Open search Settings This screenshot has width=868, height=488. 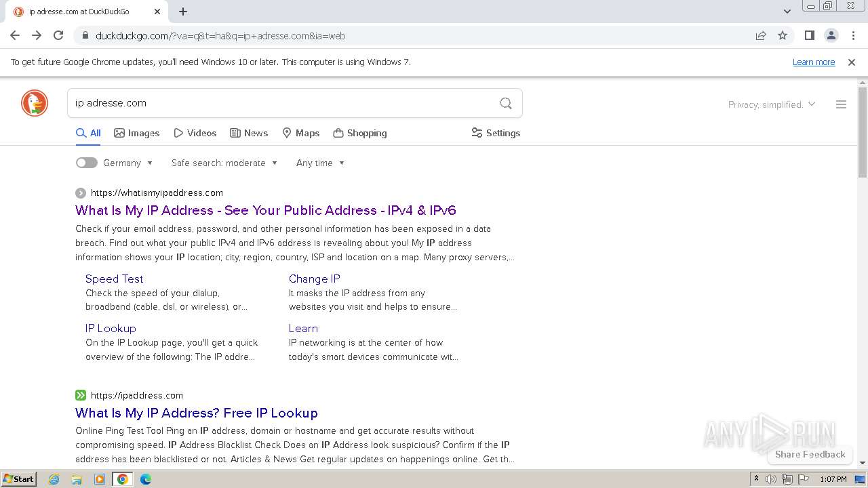(496, 133)
